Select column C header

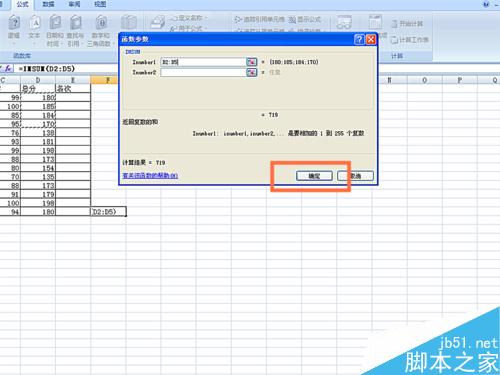[x=10, y=80]
